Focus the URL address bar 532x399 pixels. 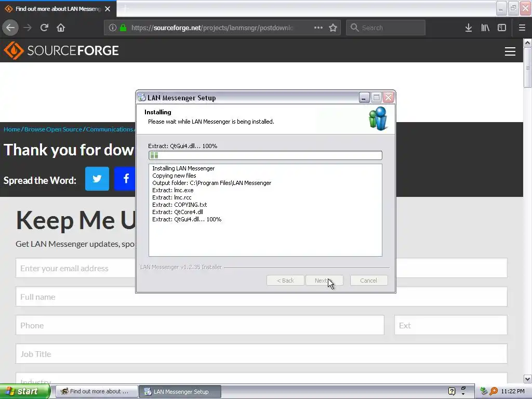point(212,28)
